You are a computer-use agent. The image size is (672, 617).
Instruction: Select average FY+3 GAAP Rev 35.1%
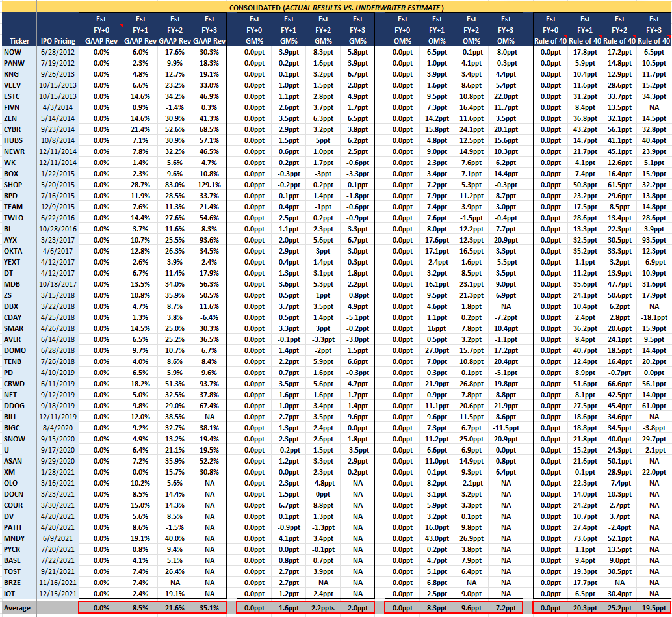(x=209, y=608)
